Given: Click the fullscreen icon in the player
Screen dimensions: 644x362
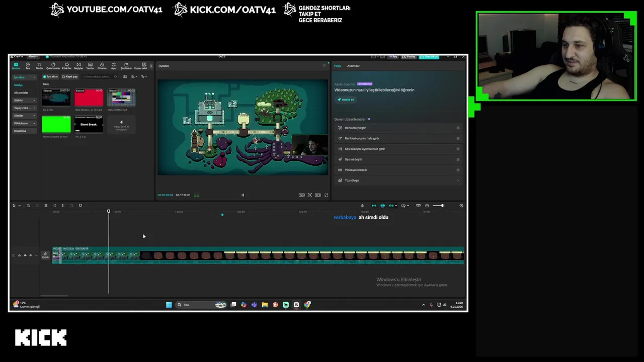Looking at the screenshot, I should (x=326, y=195).
